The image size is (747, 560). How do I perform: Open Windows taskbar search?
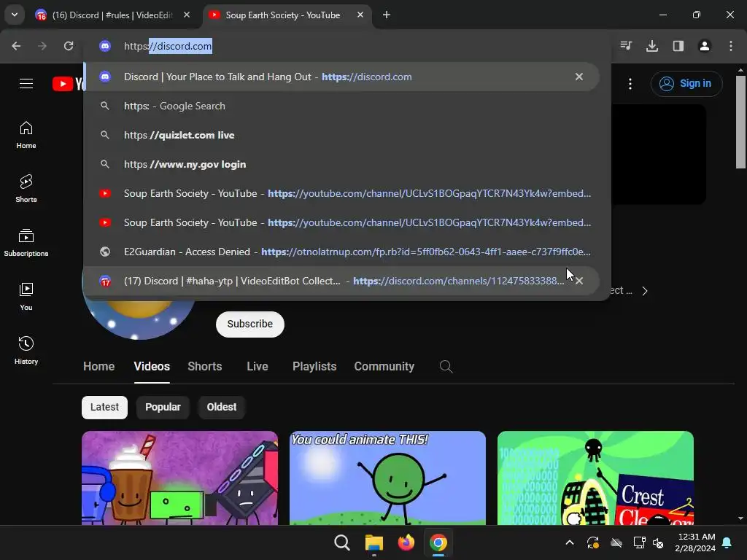[x=341, y=542]
